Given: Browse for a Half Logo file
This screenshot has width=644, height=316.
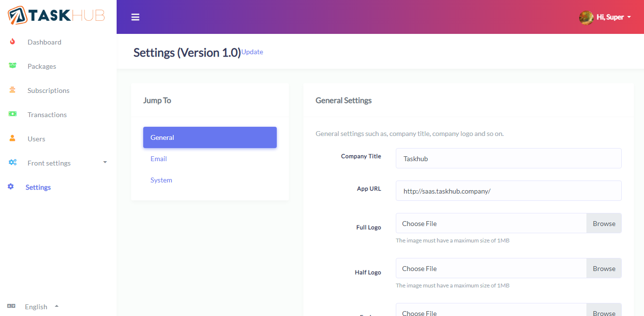Looking at the screenshot, I should pos(604,269).
